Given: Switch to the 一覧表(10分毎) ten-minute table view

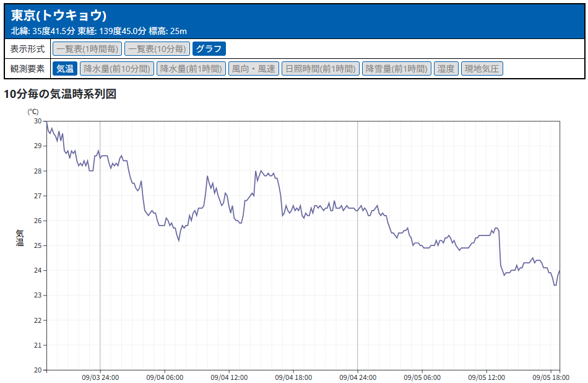Looking at the screenshot, I should tap(157, 48).
